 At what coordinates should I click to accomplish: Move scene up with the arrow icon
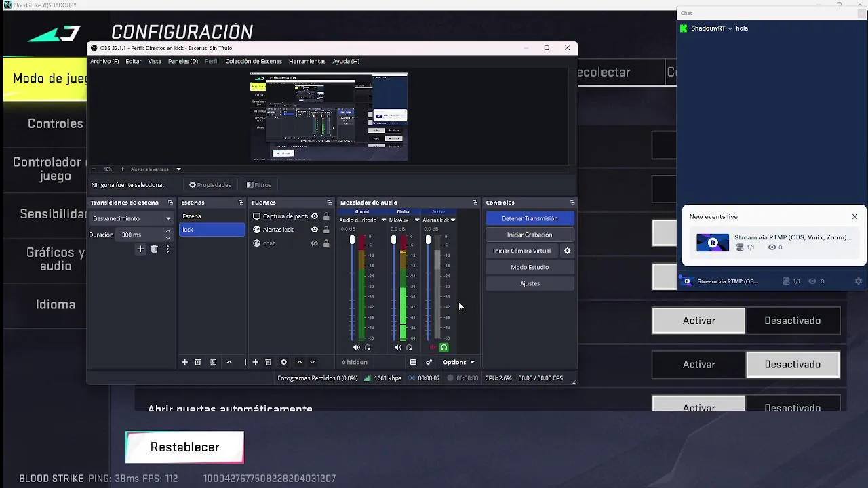(229, 362)
